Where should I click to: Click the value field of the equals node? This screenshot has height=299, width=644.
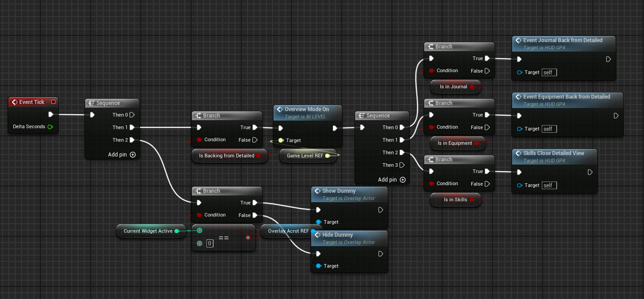pos(209,243)
